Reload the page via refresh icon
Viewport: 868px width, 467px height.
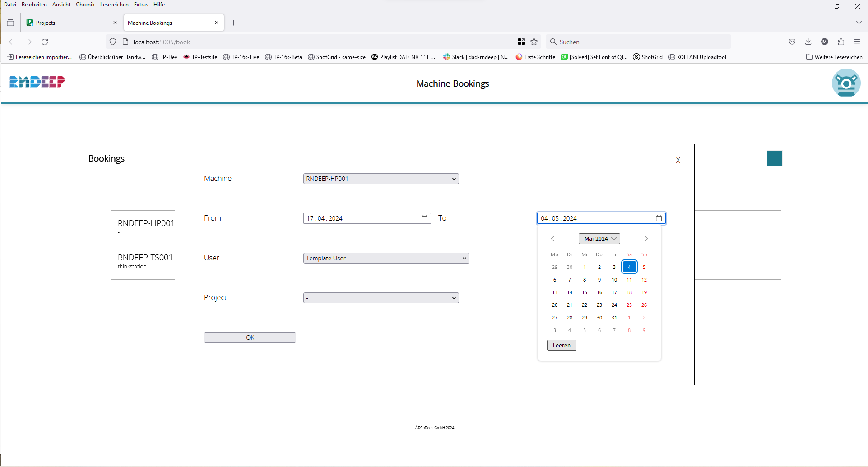point(45,42)
